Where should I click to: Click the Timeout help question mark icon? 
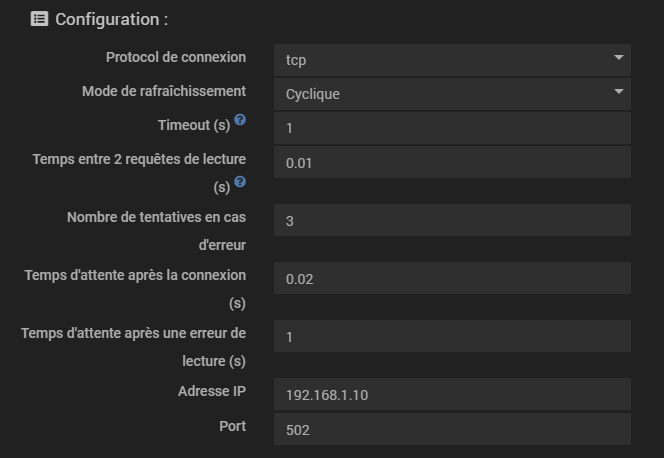[240, 121]
